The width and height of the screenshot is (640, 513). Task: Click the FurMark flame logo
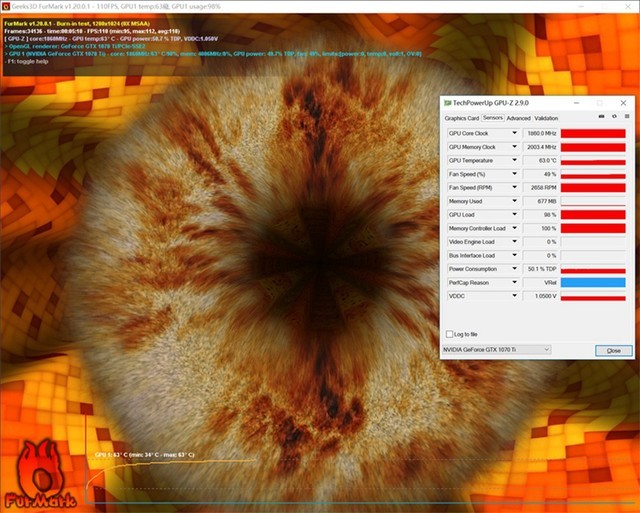(40, 474)
